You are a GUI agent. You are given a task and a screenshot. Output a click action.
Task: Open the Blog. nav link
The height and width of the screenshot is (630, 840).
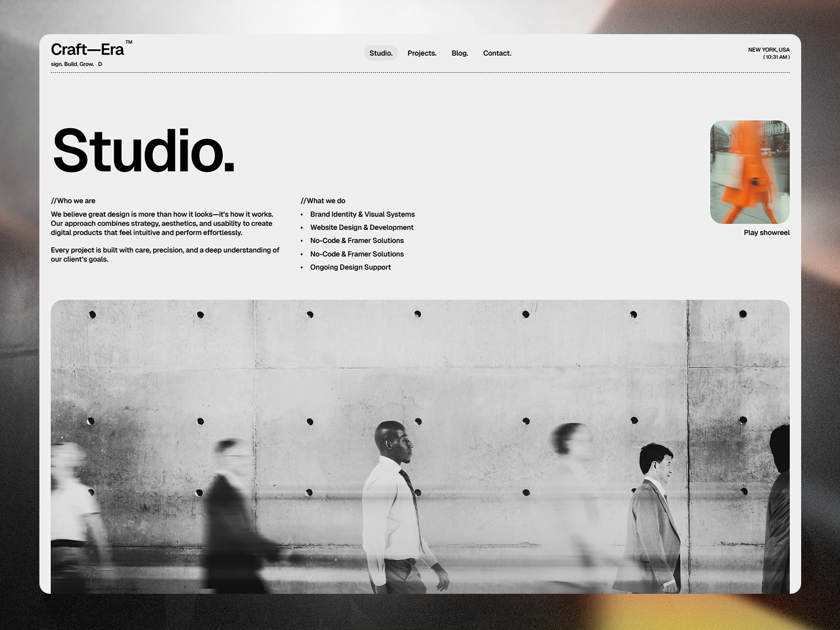pyautogui.click(x=459, y=53)
